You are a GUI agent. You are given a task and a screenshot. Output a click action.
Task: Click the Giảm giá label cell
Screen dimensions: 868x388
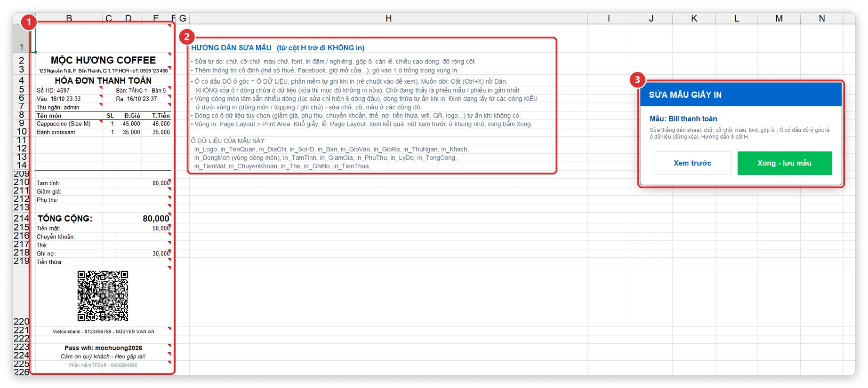click(x=69, y=191)
